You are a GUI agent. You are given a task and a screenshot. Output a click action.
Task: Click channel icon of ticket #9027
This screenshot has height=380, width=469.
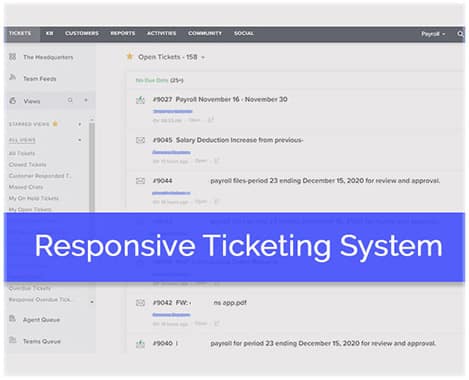pyautogui.click(x=140, y=100)
